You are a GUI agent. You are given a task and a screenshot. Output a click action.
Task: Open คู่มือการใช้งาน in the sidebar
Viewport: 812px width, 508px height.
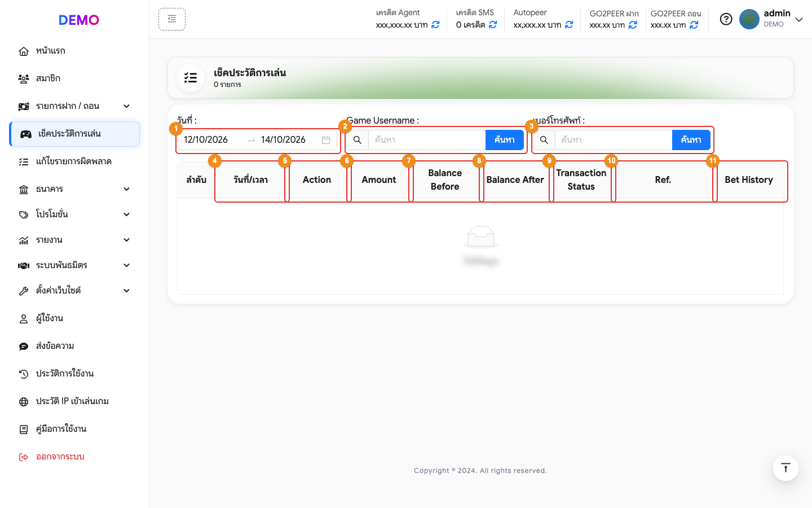click(74, 429)
